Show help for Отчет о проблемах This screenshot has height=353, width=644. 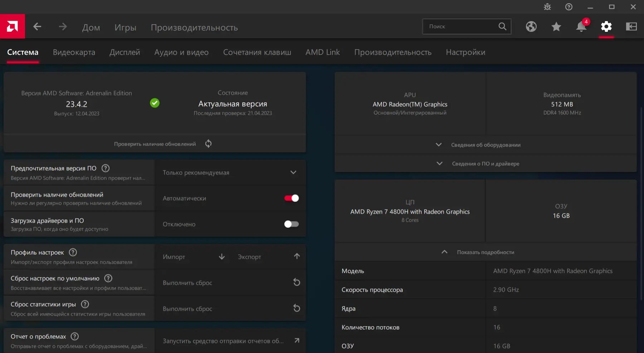point(74,336)
